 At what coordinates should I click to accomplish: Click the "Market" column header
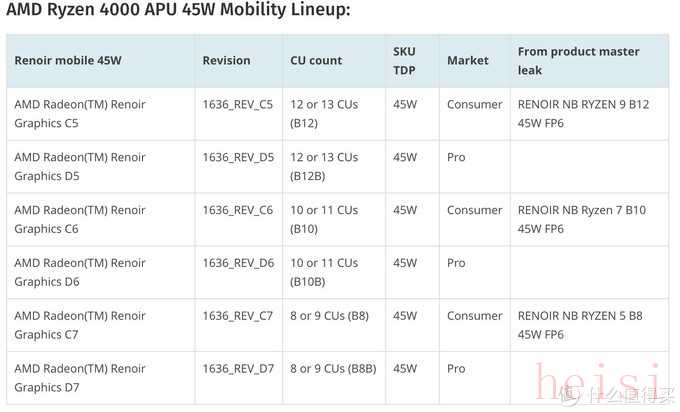[468, 60]
